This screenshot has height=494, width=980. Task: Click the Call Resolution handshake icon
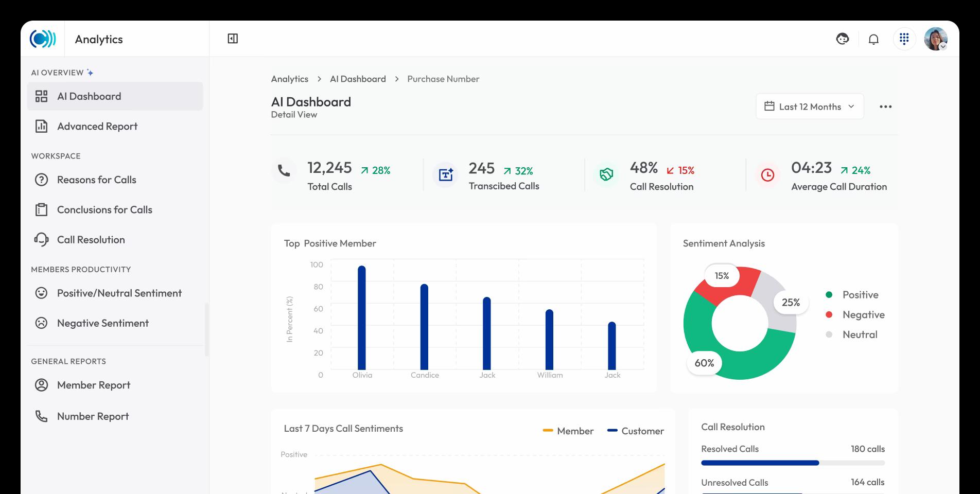click(x=606, y=174)
